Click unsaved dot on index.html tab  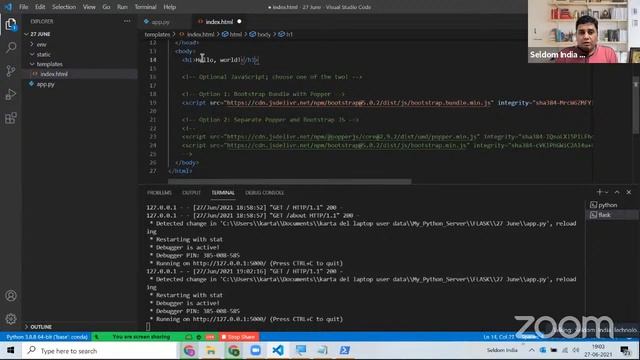pyautogui.click(x=239, y=22)
